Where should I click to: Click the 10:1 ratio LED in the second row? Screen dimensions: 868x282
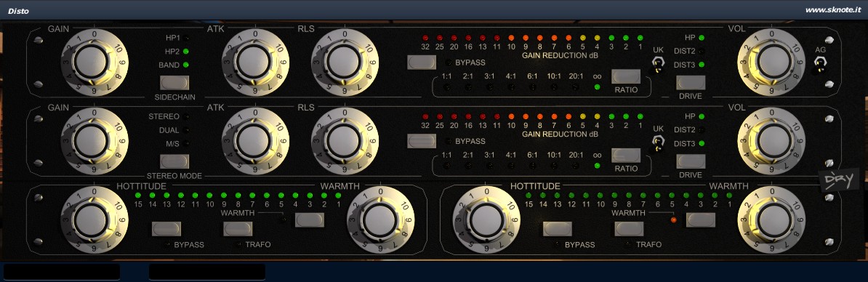tap(554, 166)
